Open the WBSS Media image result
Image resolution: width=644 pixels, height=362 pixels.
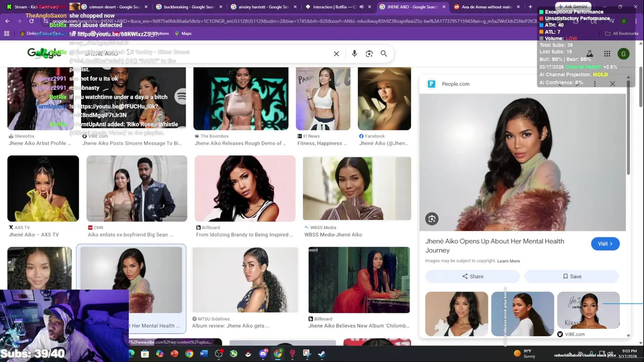(x=357, y=189)
